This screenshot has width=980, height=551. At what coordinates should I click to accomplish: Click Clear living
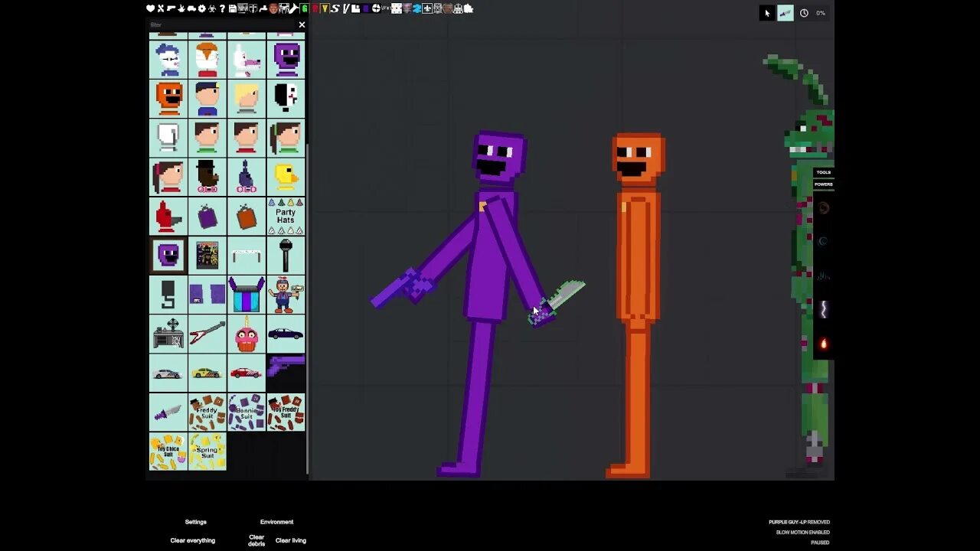[291, 540]
